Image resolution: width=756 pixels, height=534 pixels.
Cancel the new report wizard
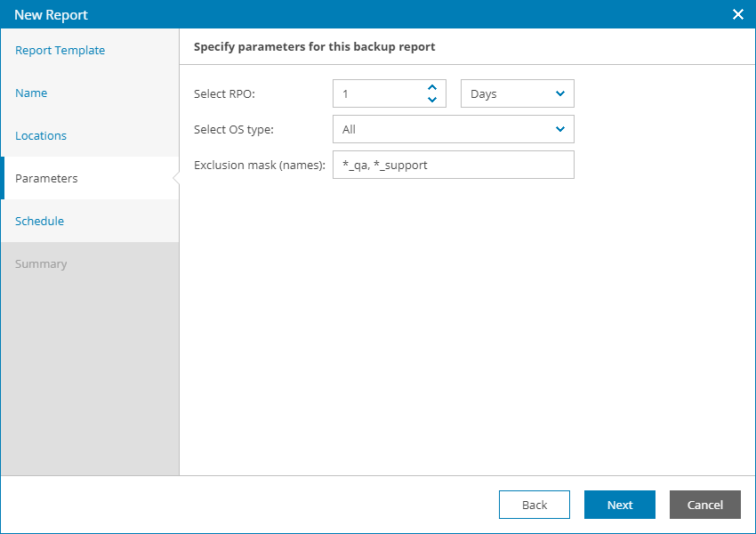tap(704, 505)
